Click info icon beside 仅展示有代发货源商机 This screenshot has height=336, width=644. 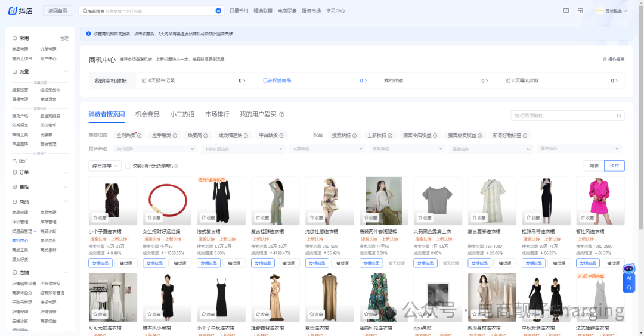[176, 166]
